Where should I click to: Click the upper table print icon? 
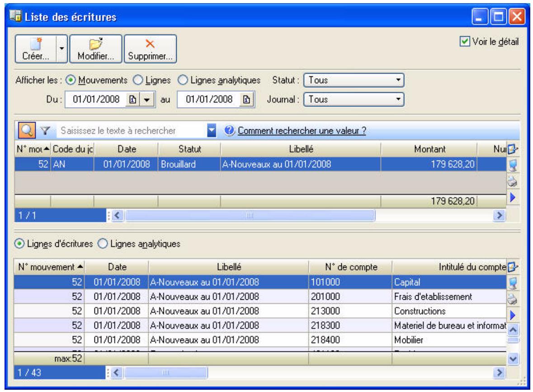pyautogui.click(x=513, y=181)
